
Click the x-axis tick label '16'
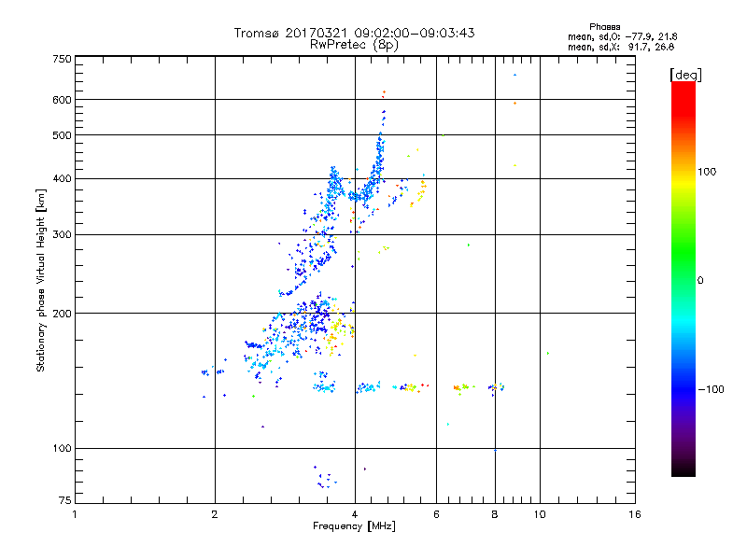pos(635,514)
